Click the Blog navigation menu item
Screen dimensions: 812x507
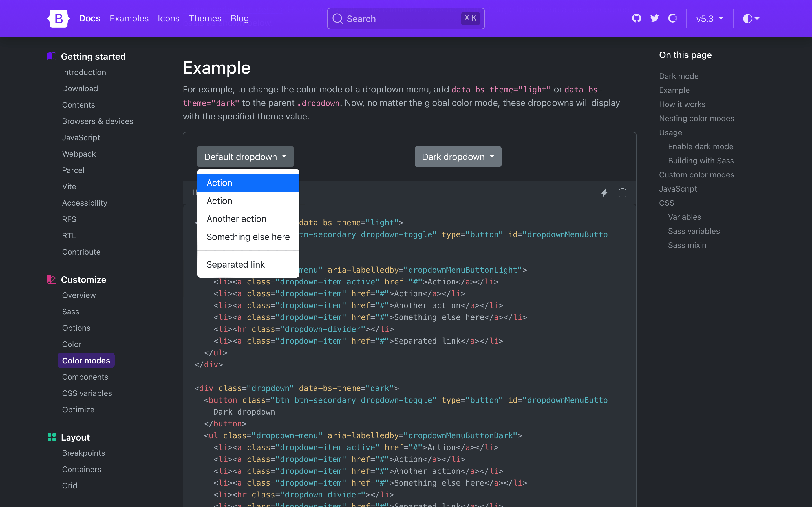pyautogui.click(x=240, y=19)
